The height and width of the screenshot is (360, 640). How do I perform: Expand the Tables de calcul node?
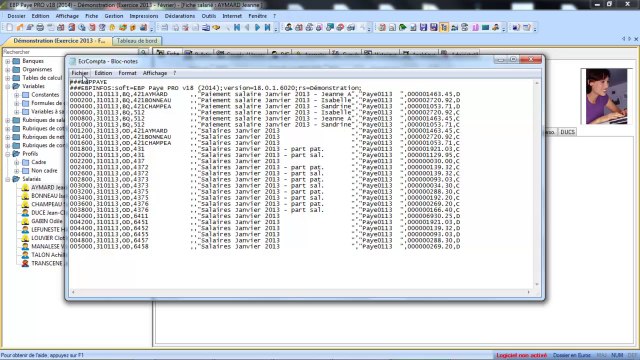[x=8, y=78]
